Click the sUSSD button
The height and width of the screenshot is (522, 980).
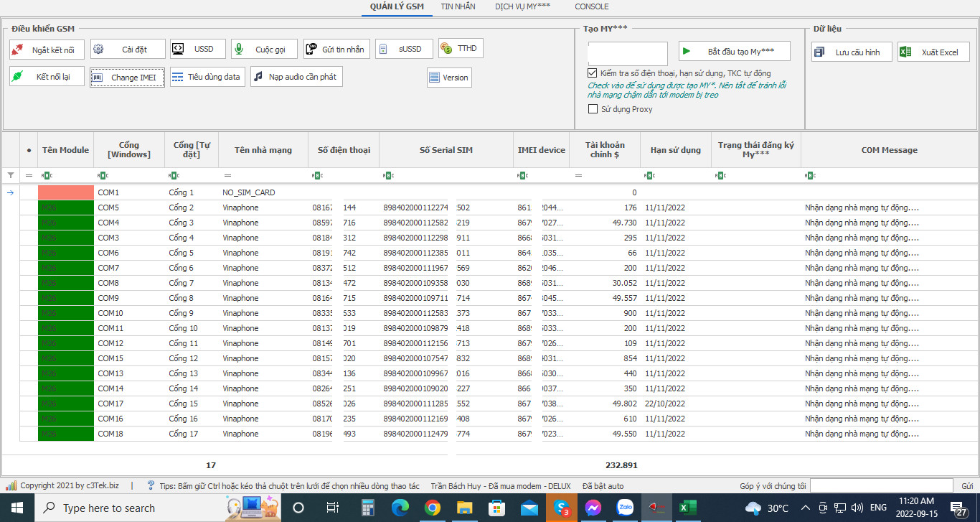tap(404, 50)
